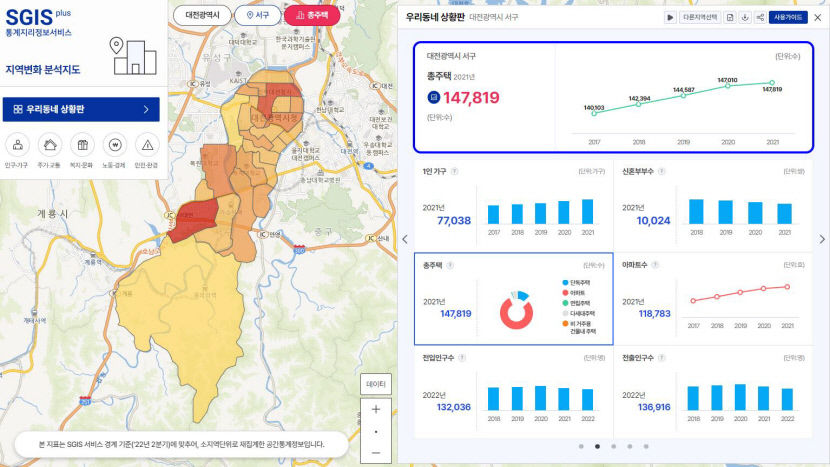Click the report document icon in panel header
Viewport: 830px width, 467px height.
click(x=730, y=17)
